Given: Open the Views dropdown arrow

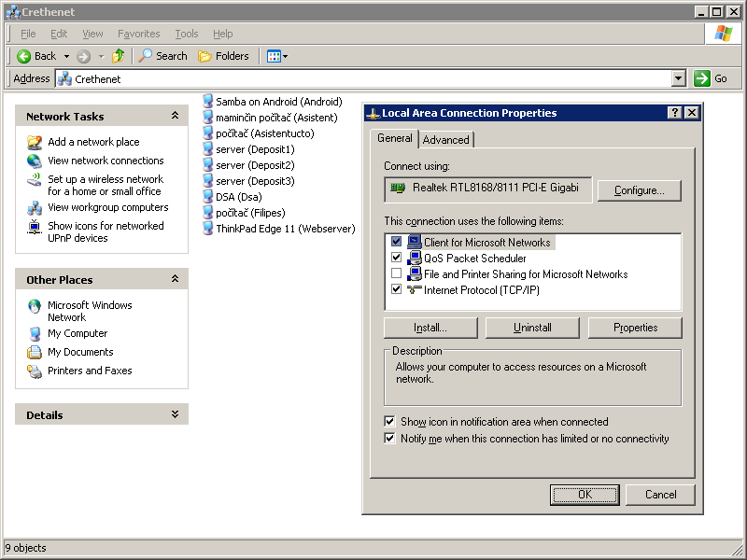Looking at the screenshot, I should 286,56.
